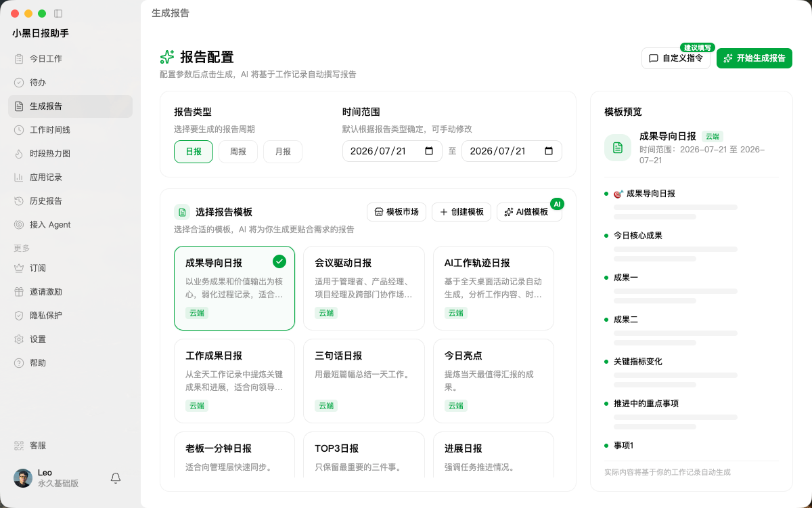Screen dimensions: 812x508
Task: Open end date calendar picker icon
Action: tap(549, 151)
